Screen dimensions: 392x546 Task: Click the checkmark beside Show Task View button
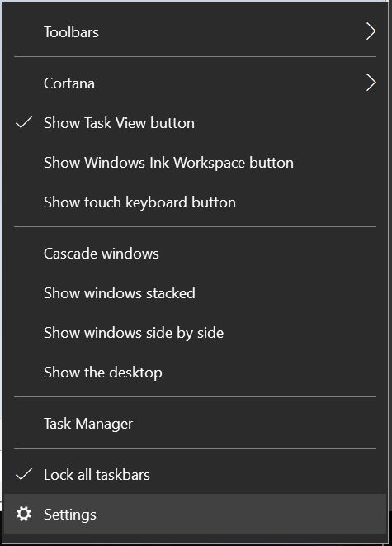tap(24, 122)
